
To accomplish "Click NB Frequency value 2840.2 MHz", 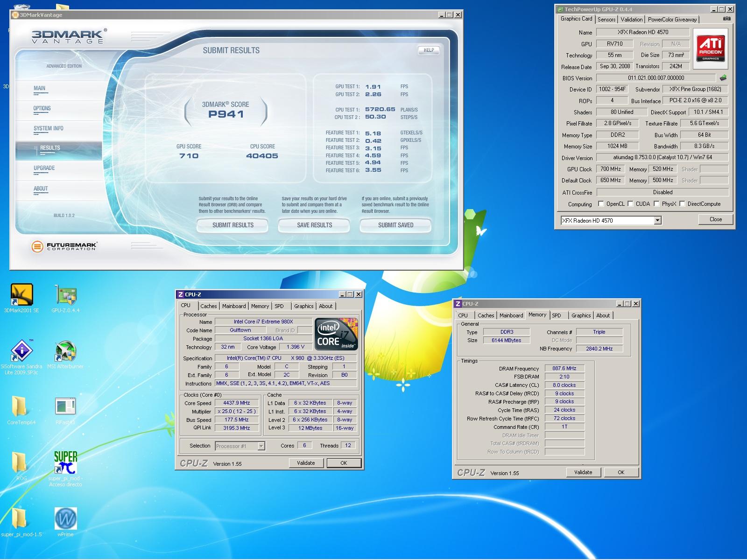I will coord(599,349).
